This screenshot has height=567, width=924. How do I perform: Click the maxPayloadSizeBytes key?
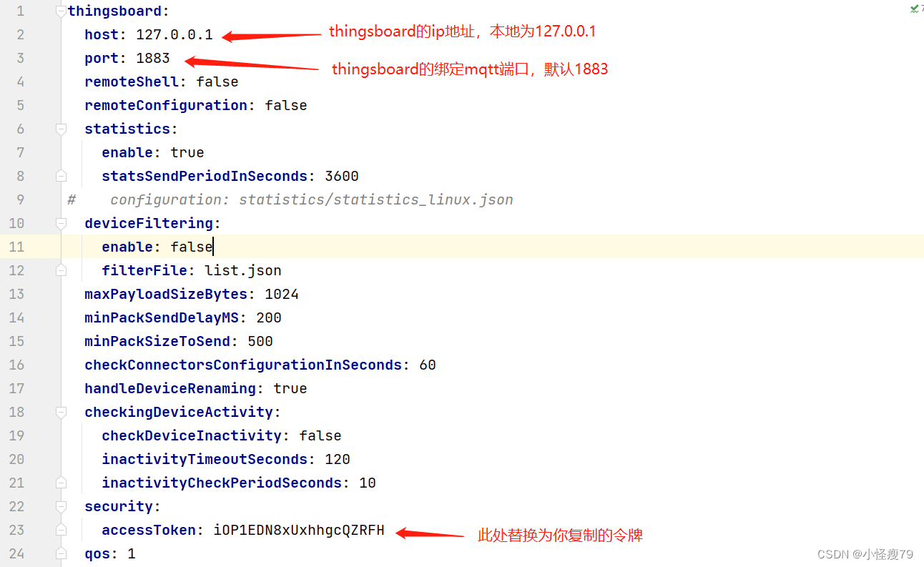click(166, 295)
